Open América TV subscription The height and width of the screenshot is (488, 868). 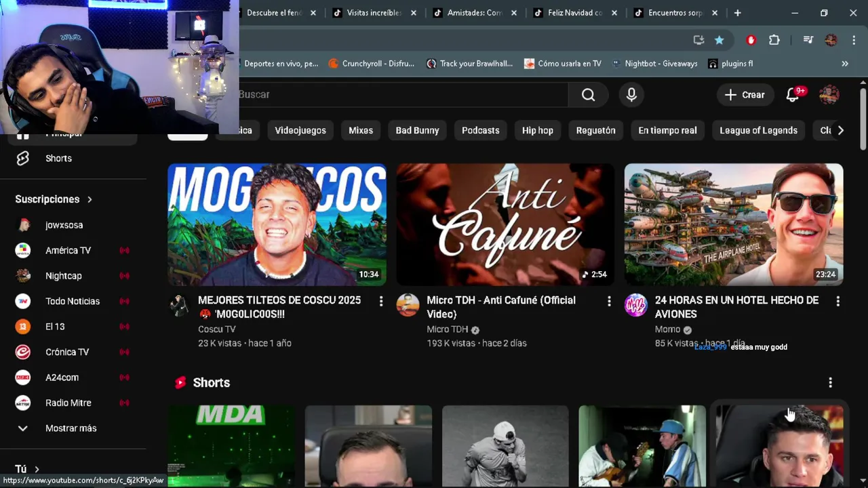pyautogui.click(x=73, y=251)
